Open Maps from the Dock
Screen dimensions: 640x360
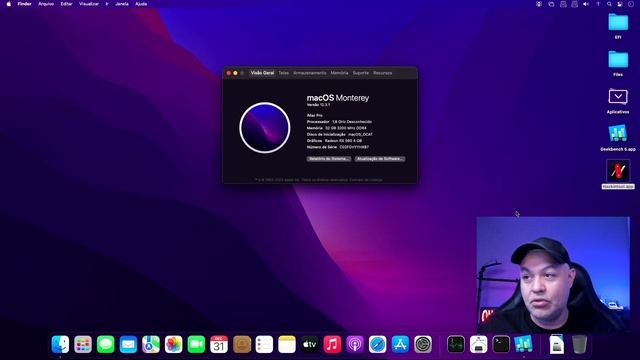coord(151,344)
